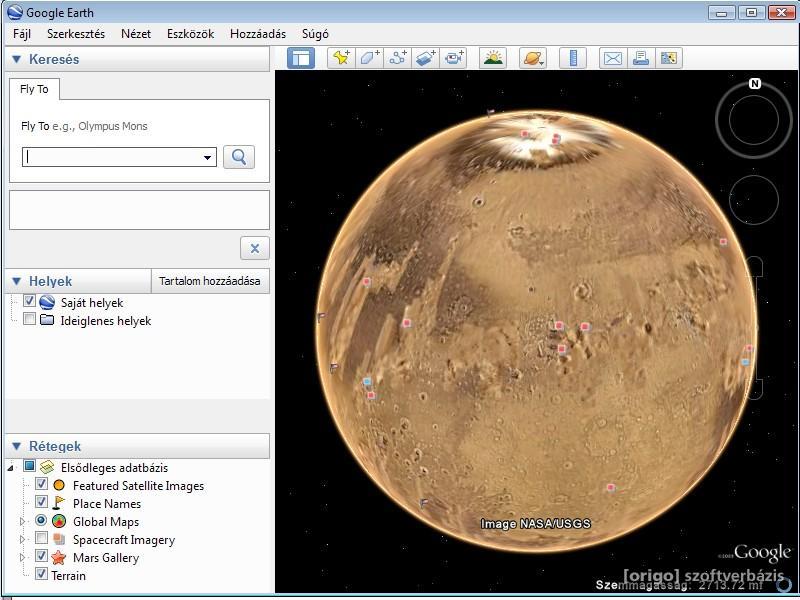Select the Fly To tab
This screenshot has width=800, height=600.
pos(34,89)
